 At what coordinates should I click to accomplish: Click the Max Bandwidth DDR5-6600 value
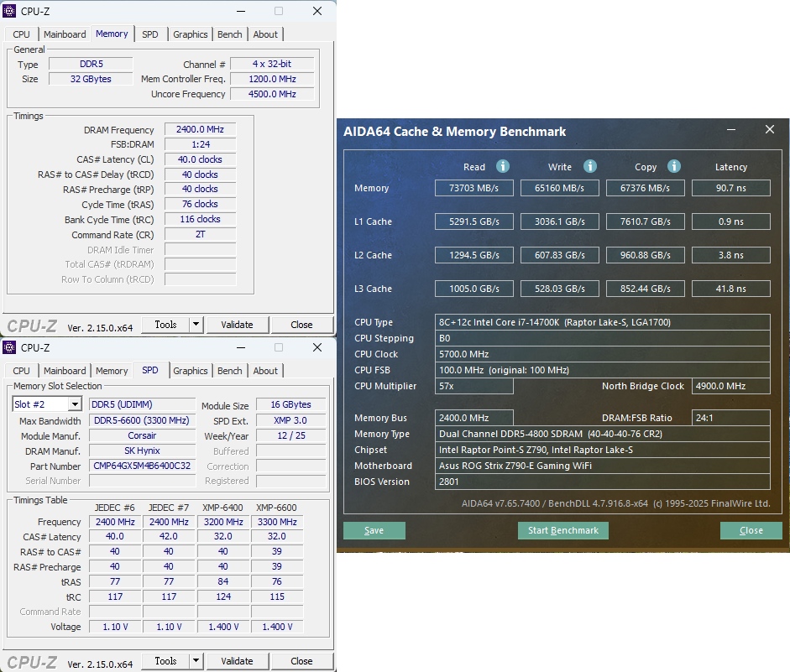(x=142, y=420)
